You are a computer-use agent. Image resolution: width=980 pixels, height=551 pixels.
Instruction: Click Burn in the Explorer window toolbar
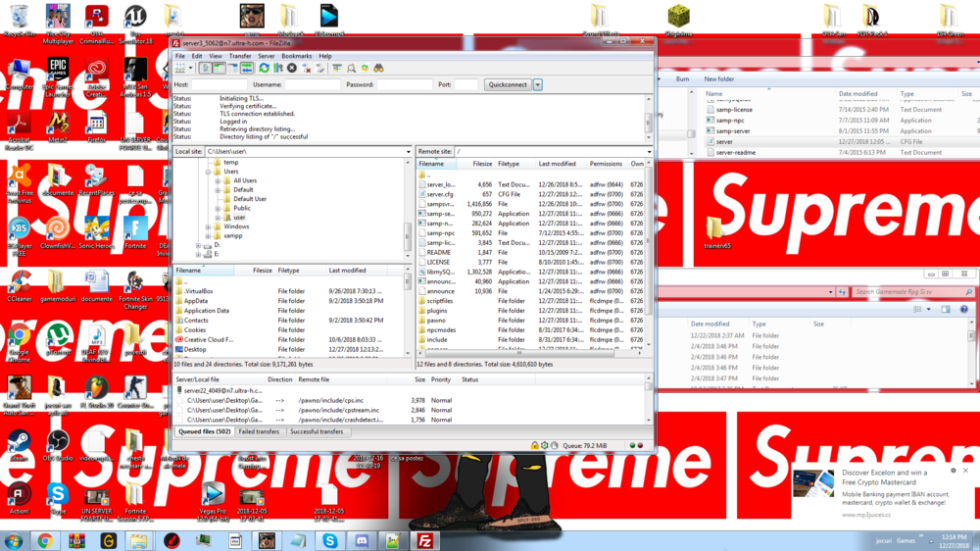pyautogui.click(x=682, y=79)
